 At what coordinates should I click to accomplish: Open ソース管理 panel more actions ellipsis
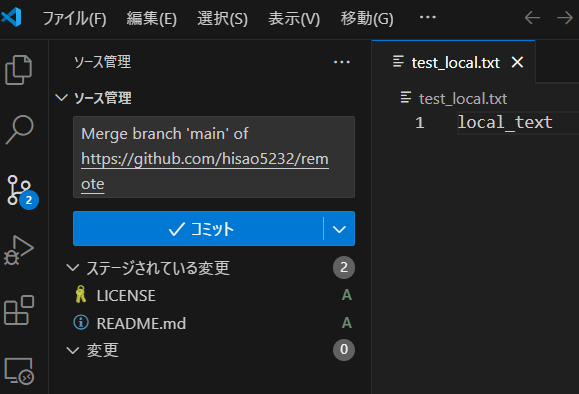coord(342,62)
